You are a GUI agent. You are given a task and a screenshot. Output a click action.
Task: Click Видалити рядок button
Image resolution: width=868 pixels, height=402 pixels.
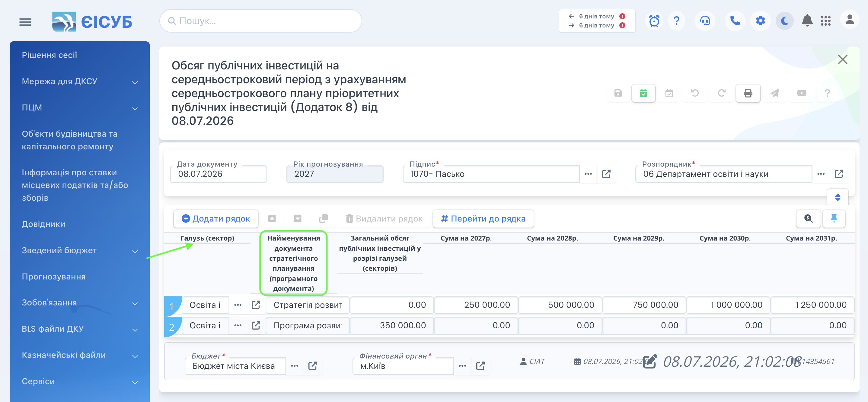tap(384, 219)
